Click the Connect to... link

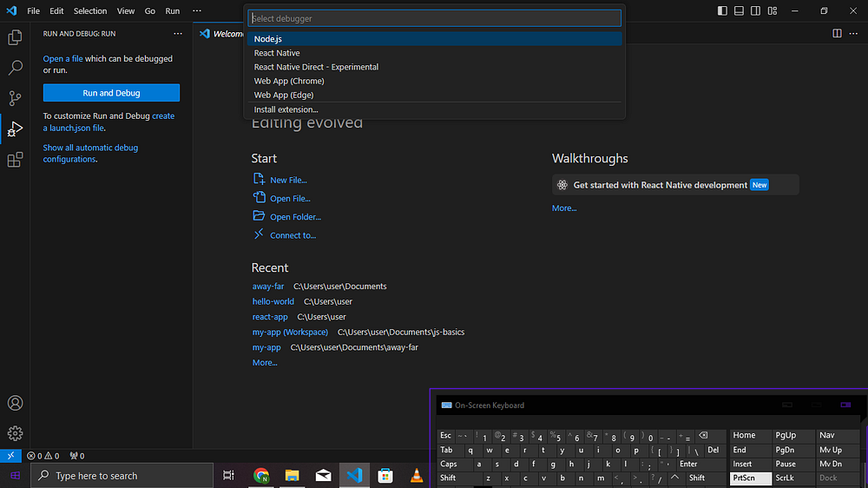click(293, 235)
